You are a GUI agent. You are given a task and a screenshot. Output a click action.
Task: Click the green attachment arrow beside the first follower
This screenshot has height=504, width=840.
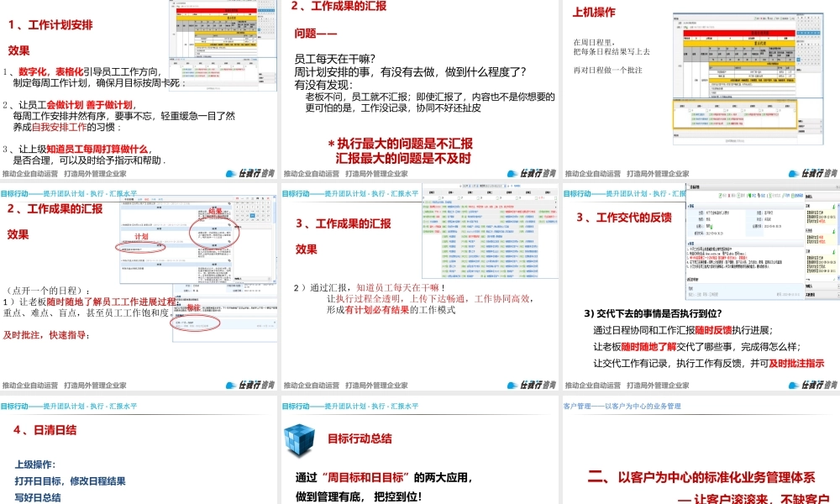[833, 206]
